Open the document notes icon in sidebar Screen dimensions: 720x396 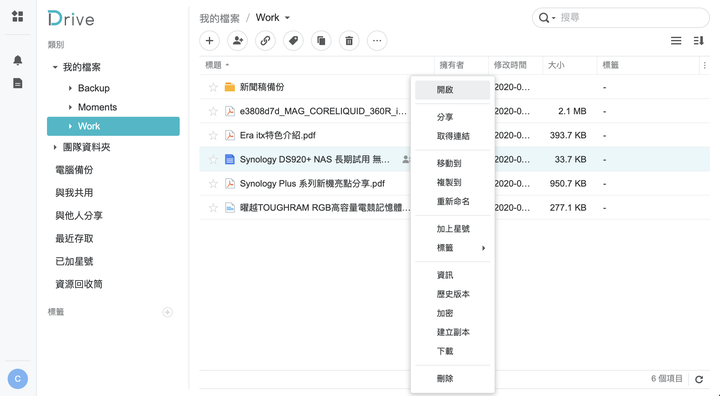pos(17,83)
